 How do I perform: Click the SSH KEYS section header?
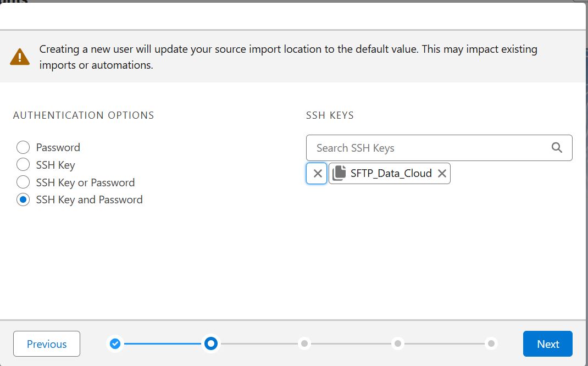[330, 115]
